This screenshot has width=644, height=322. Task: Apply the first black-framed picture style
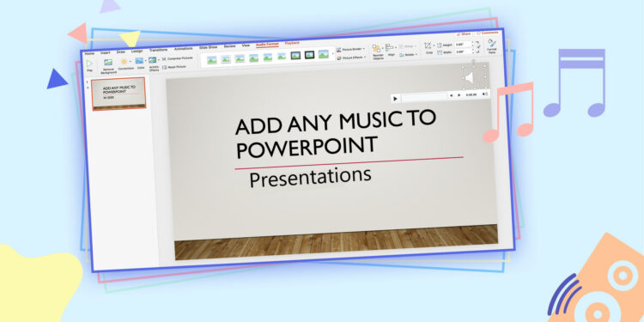pyautogui.click(x=295, y=55)
